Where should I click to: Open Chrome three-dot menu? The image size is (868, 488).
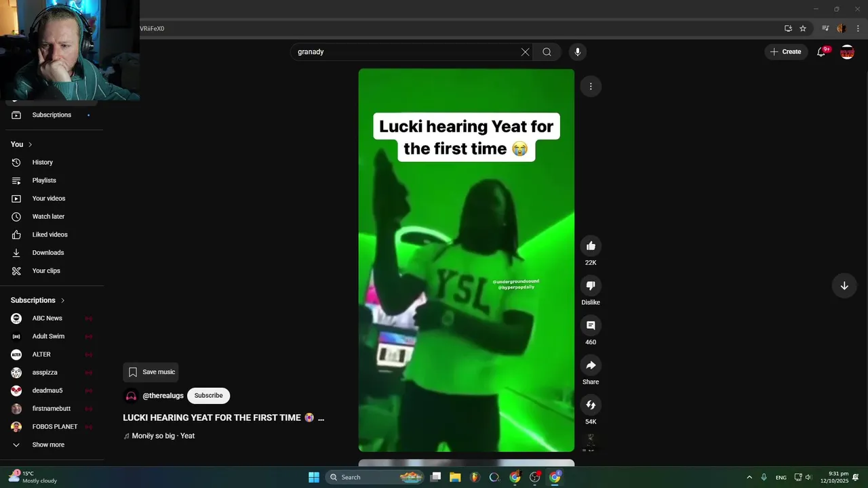point(858,28)
